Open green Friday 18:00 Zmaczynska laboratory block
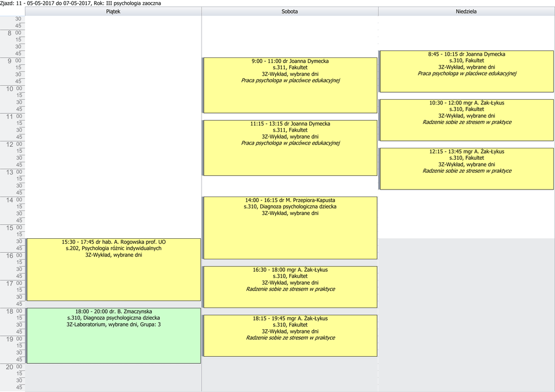Image resolution: width=555 pixels, height=392 pixels. pyautogui.click(x=113, y=336)
